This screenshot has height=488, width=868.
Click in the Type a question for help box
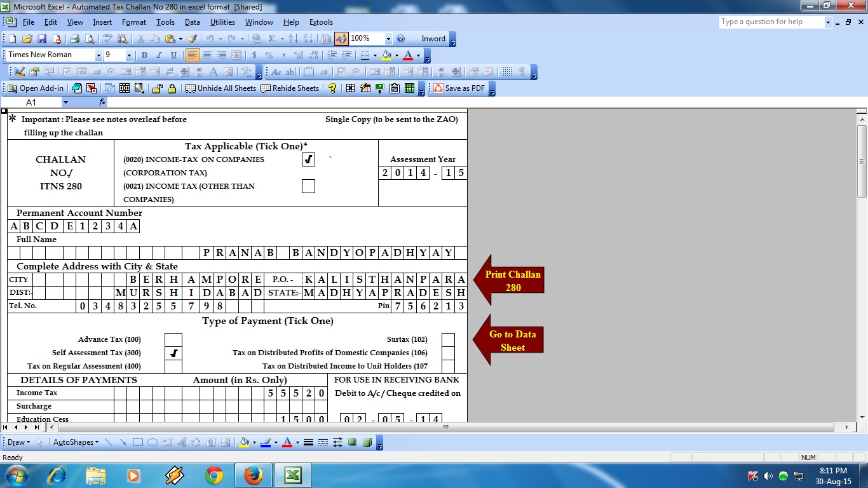(771, 22)
